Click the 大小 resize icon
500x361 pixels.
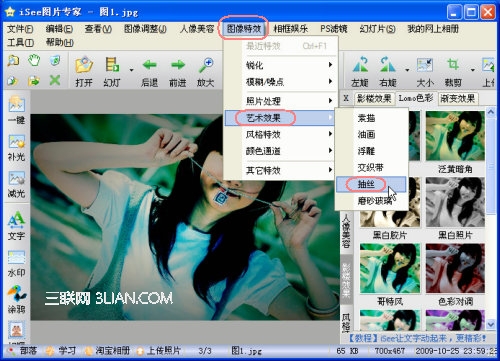(425, 65)
